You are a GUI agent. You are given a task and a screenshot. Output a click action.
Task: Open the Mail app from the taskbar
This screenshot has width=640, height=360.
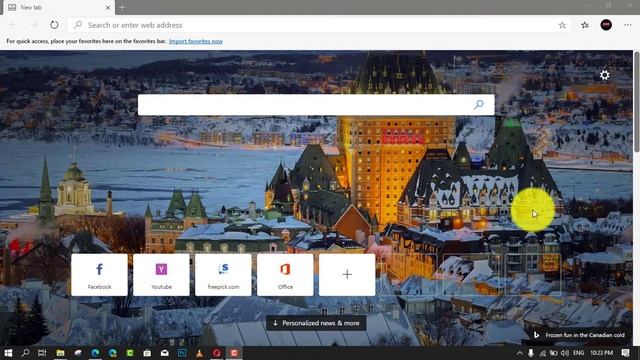pos(164,353)
